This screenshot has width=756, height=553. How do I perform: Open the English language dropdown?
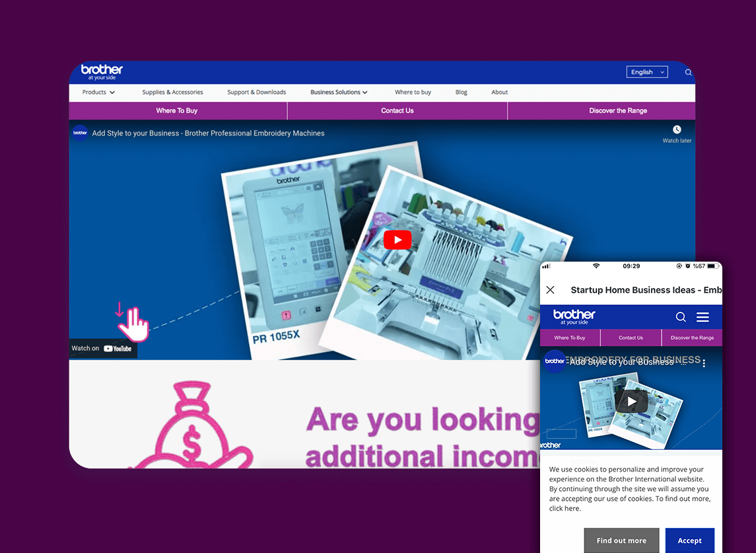[646, 72]
